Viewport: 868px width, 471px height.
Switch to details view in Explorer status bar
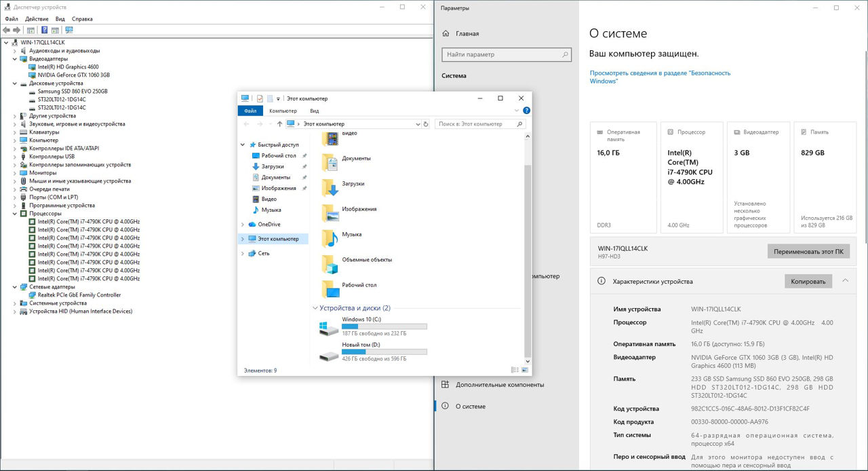coord(515,370)
